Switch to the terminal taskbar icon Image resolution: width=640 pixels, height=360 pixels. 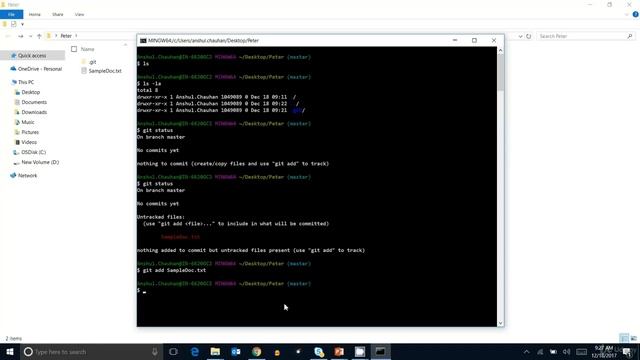point(380,351)
